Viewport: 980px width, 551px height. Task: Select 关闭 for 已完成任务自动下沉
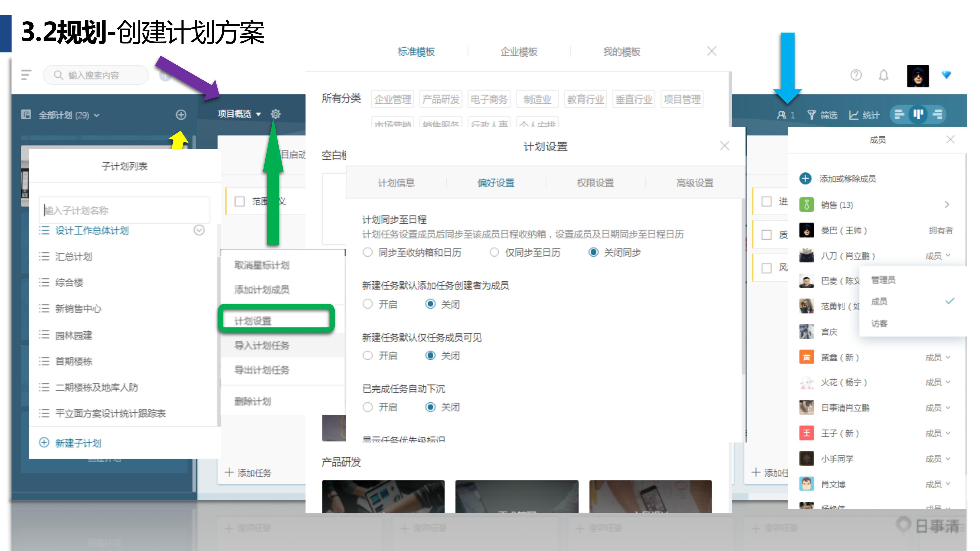[x=430, y=407]
